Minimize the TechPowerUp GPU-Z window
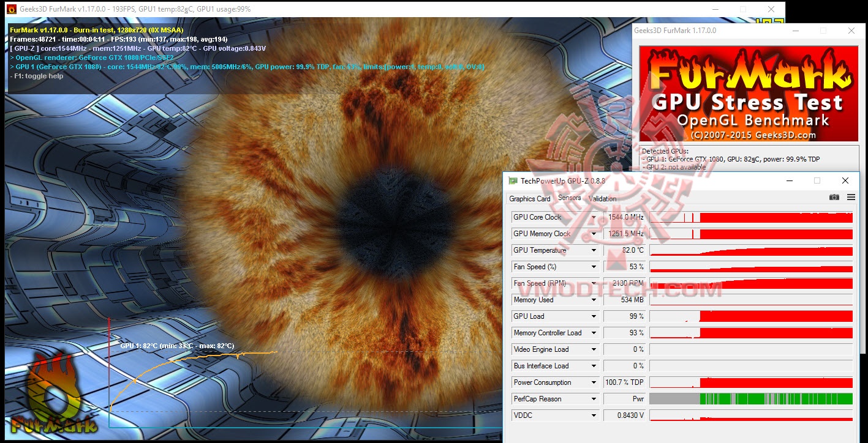The image size is (868, 443). (x=789, y=181)
